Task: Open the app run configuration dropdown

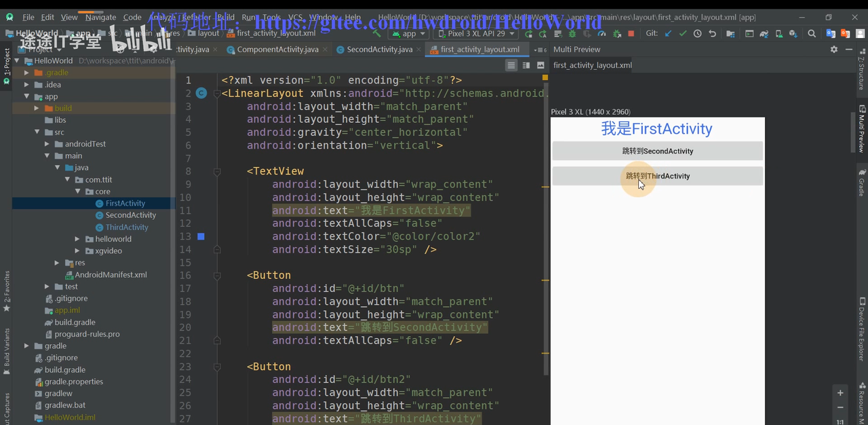Action: 408,33
